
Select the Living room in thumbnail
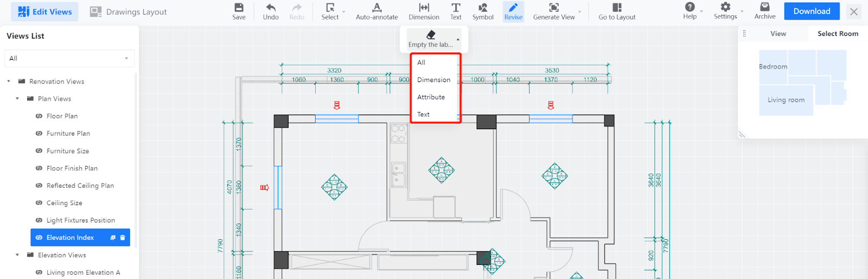point(786,100)
